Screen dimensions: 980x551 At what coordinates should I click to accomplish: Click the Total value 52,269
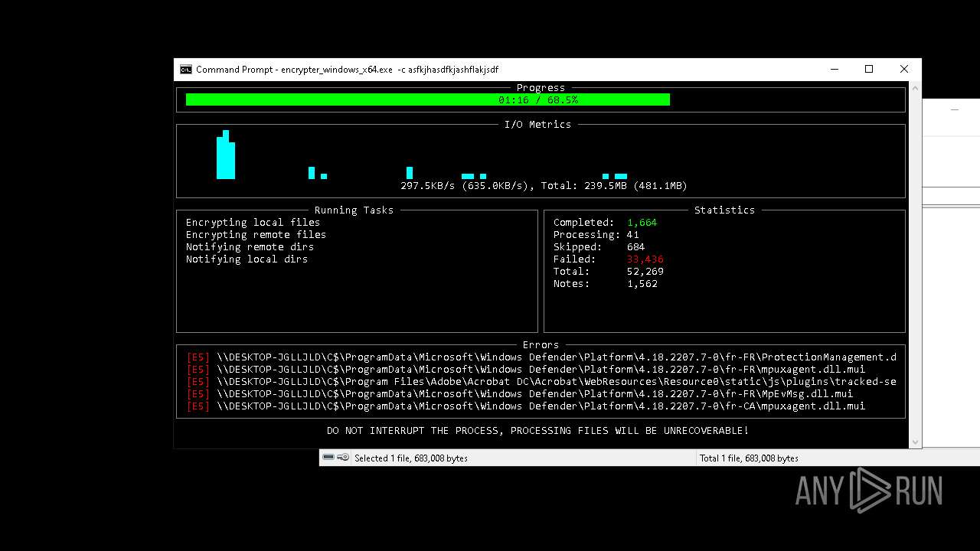[x=645, y=271]
